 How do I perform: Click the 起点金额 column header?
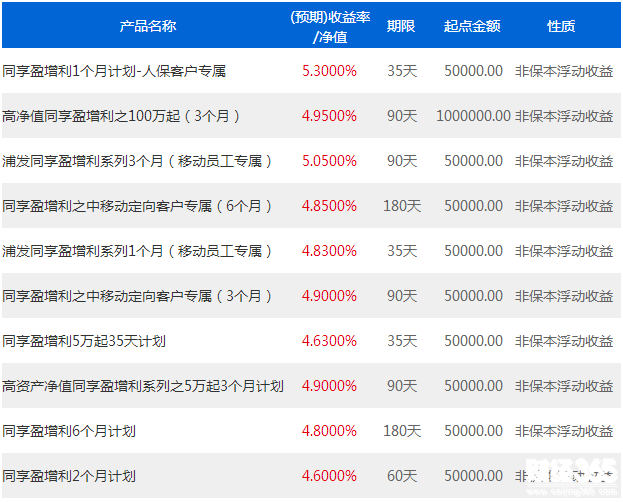point(472,26)
